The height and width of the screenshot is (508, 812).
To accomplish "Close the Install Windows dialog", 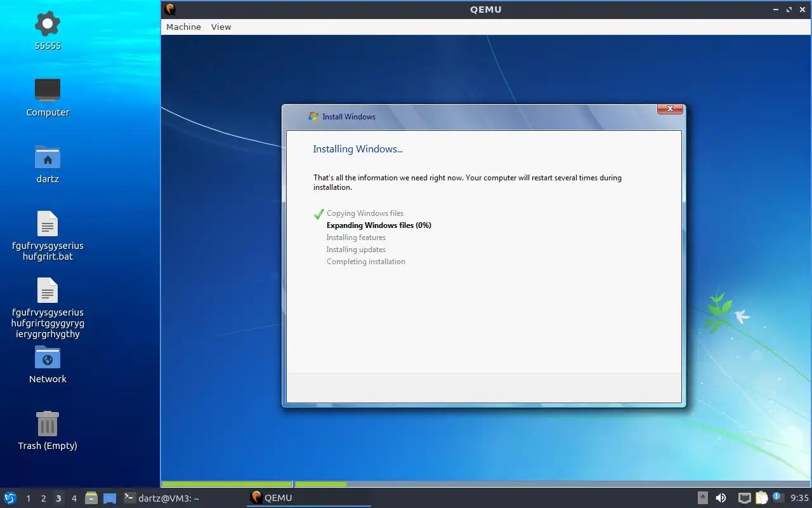I will pyautogui.click(x=670, y=109).
